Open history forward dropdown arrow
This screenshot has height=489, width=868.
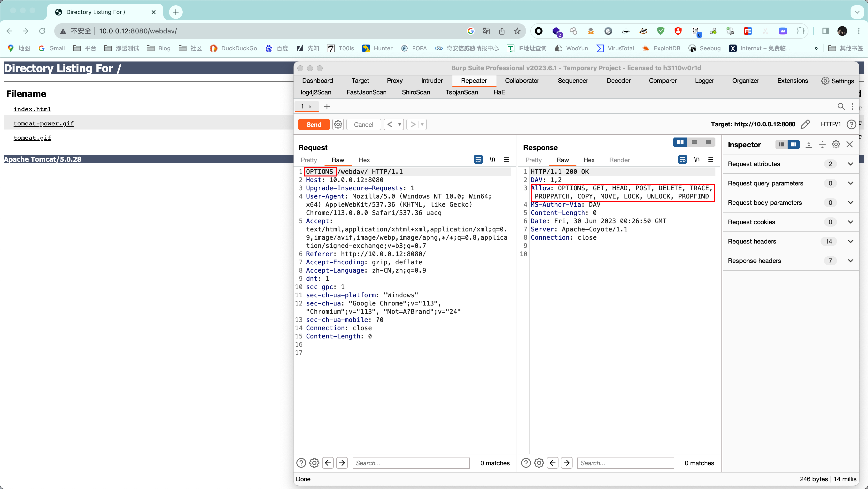(x=422, y=125)
